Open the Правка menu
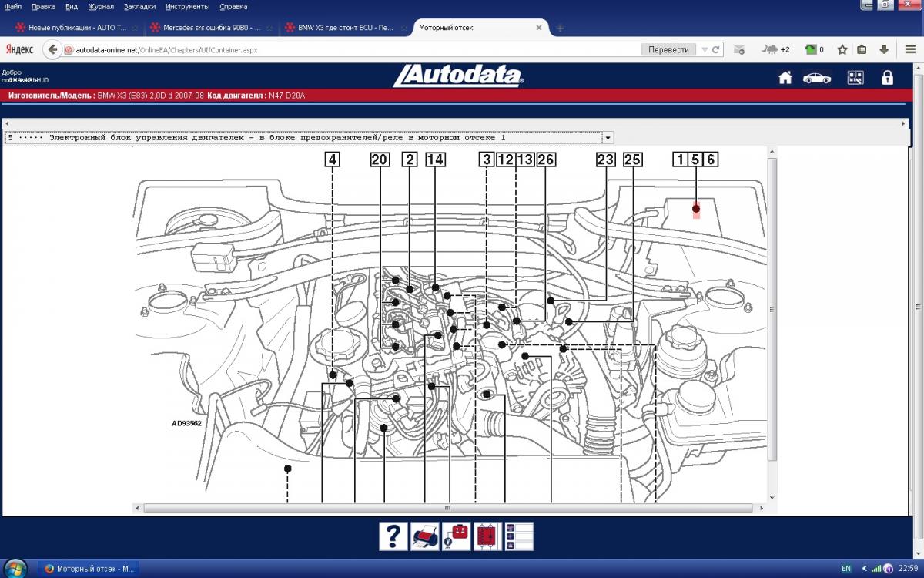 point(43,6)
